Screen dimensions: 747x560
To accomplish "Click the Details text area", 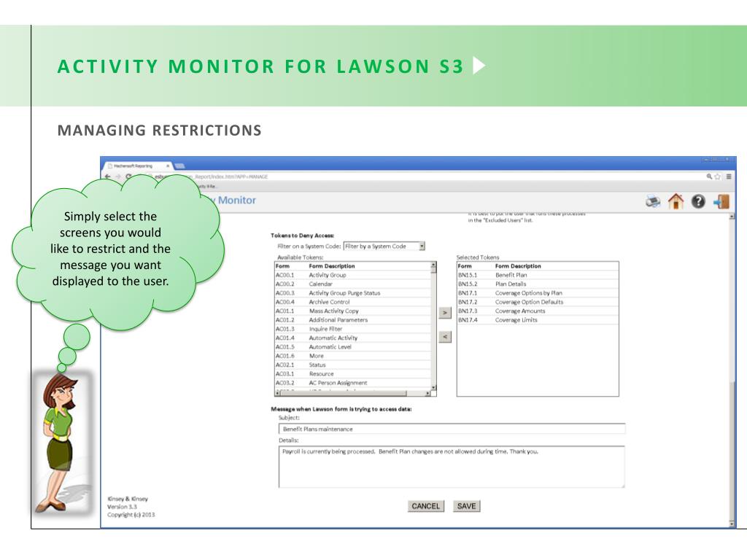I will [452, 467].
